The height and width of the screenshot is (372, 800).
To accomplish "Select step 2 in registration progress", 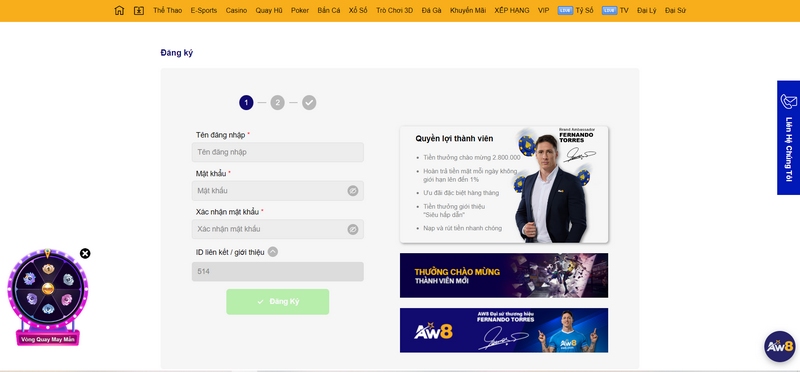I will pos(277,103).
